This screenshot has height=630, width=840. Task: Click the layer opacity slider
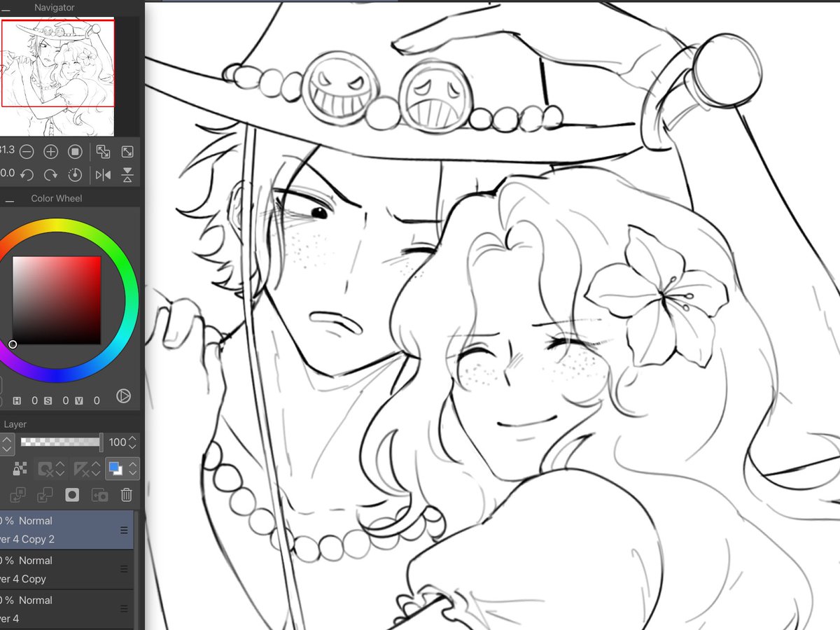click(x=62, y=442)
